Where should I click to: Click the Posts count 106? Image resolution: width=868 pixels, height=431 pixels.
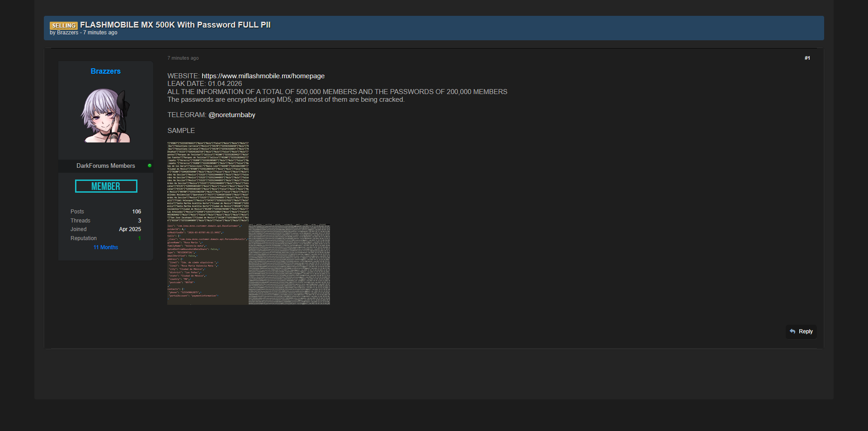137,212
